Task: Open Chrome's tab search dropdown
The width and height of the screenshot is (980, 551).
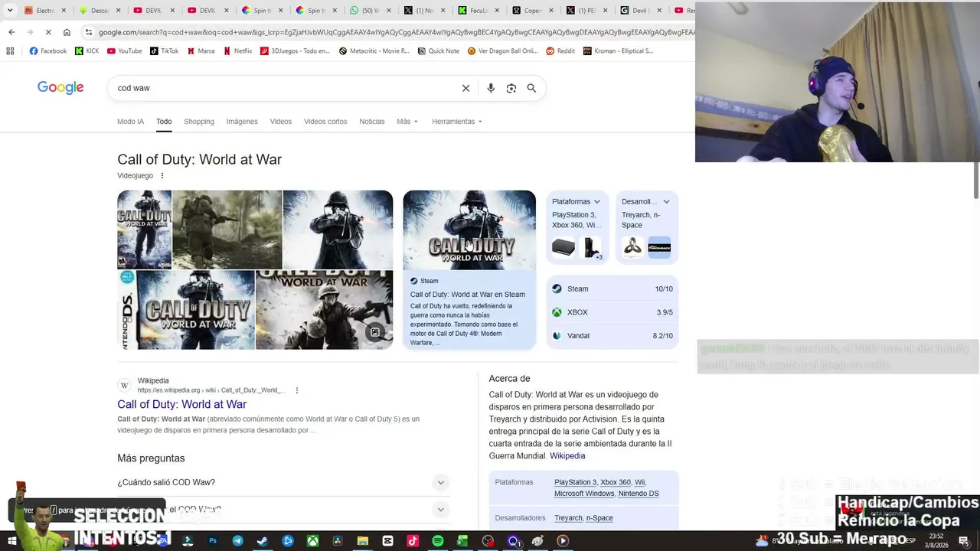Action: tap(9, 11)
